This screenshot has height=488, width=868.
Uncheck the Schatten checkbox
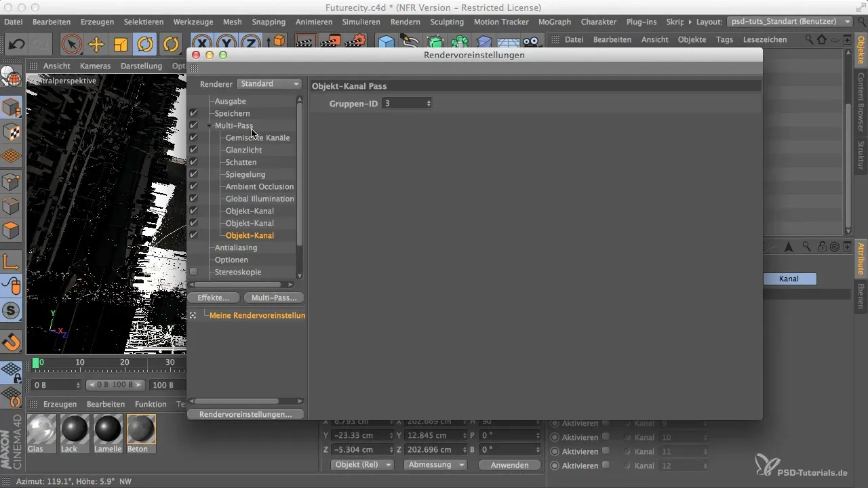(x=193, y=162)
